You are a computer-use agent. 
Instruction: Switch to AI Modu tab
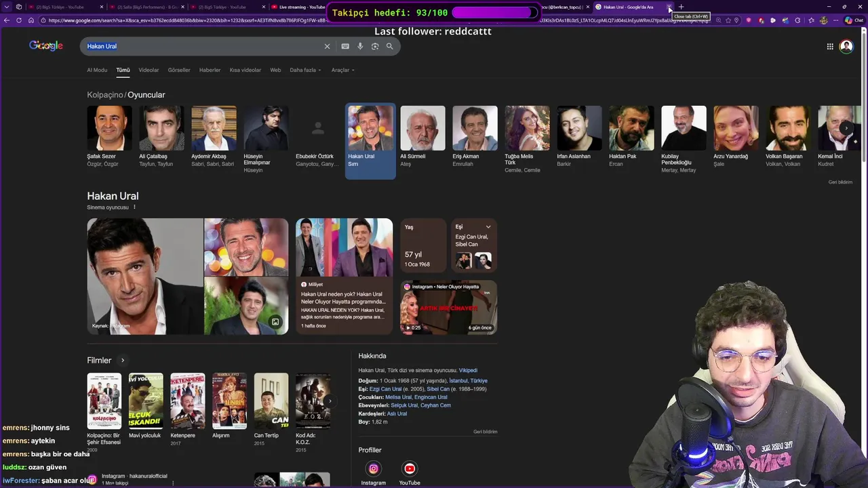pos(97,70)
